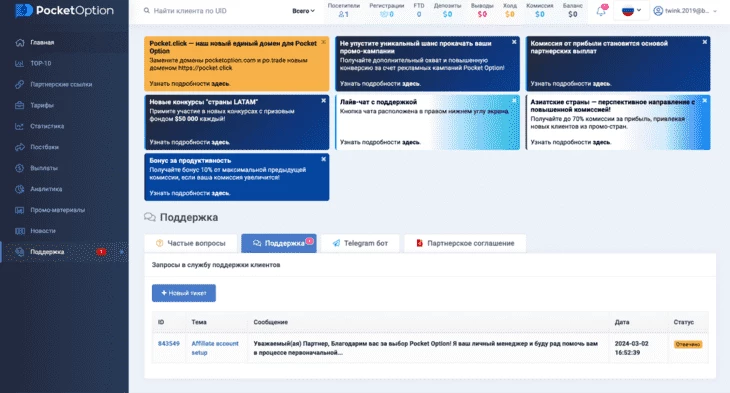The height and width of the screenshot is (393, 730).
Task: Open Тарифы briefcase sidebar icon
Action: pos(20,105)
